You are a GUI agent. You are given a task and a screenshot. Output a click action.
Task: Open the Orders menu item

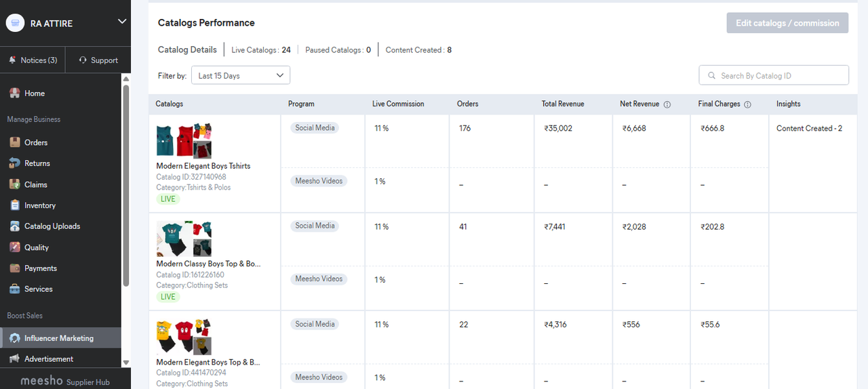[x=36, y=142]
